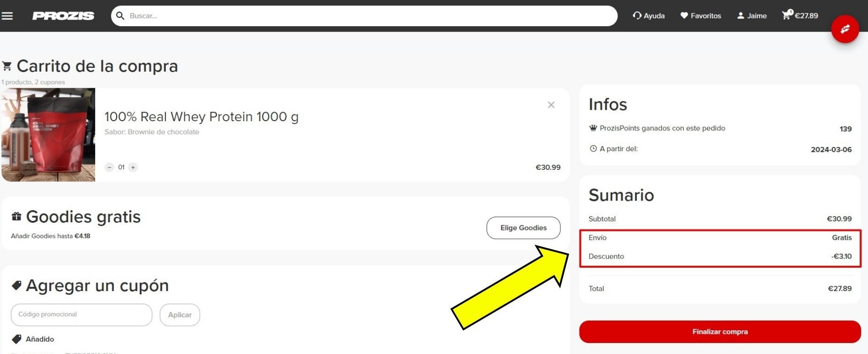Open the shopping cart icon in header
The image size is (868, 354).
[787, 15]
